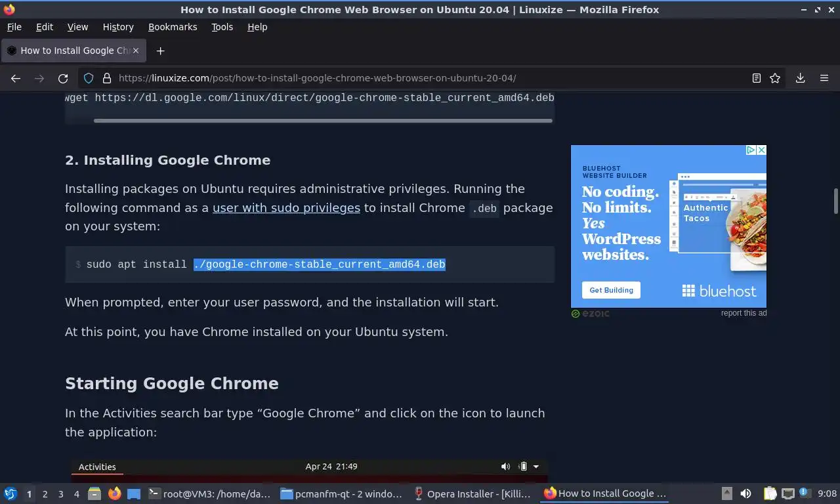This screenshot has width=840, height=504.
Task: Open the File menu
Action: (x=14, y=27)
